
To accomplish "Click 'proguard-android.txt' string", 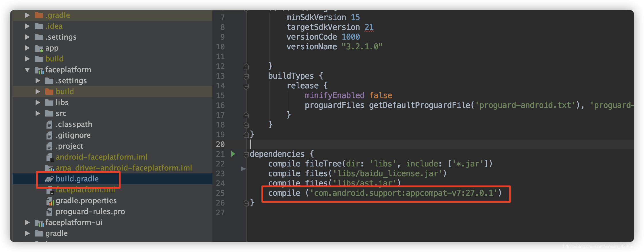I will [x=525, y=105].
